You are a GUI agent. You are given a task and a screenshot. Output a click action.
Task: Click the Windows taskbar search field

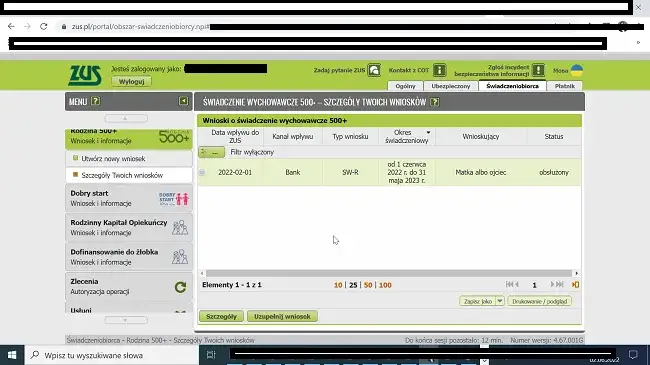click(x=112, y=355)
